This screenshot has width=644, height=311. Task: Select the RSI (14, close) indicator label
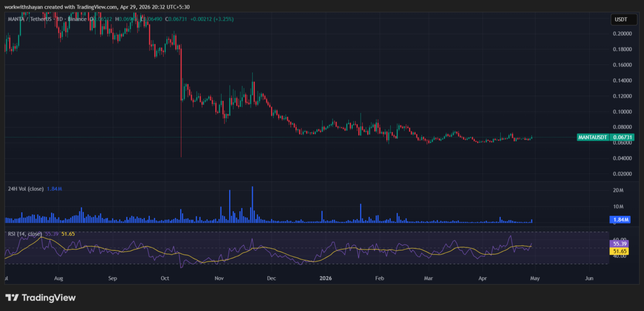click(x=25, y=234)
